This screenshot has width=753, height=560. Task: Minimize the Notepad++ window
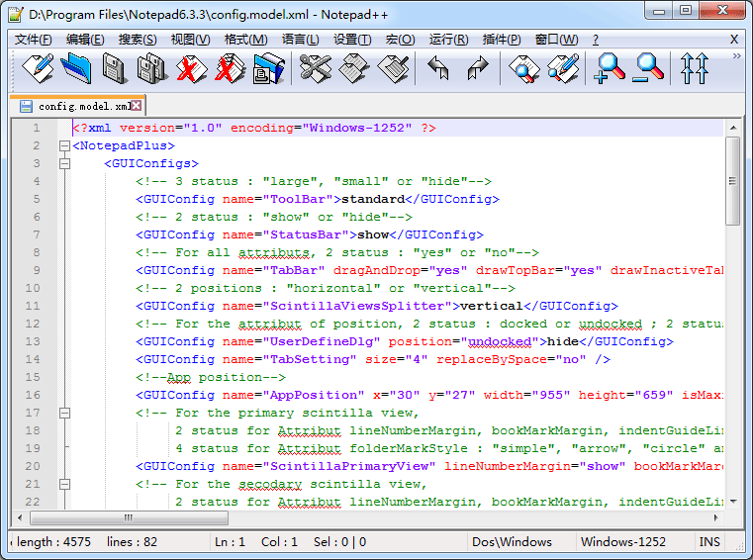click(659, 10)
